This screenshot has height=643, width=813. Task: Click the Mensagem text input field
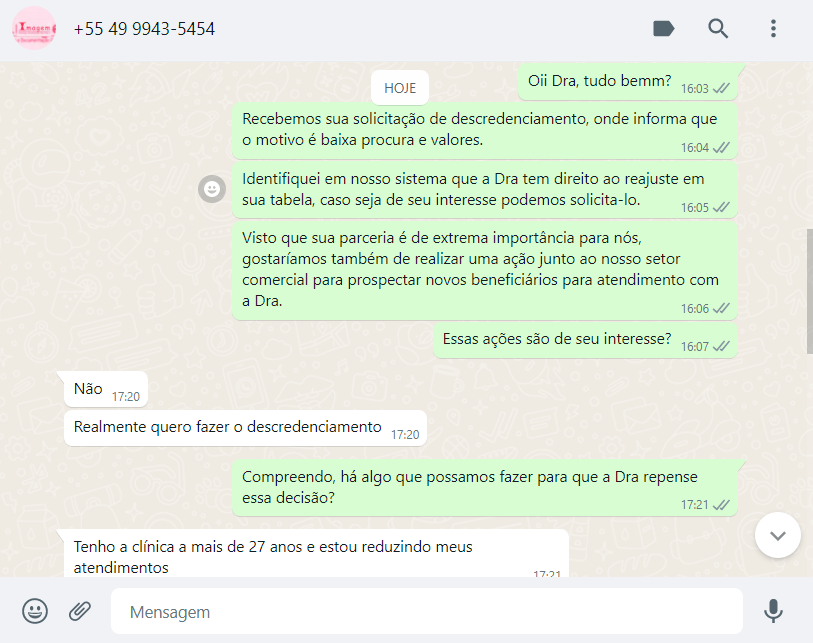(427, 611)
